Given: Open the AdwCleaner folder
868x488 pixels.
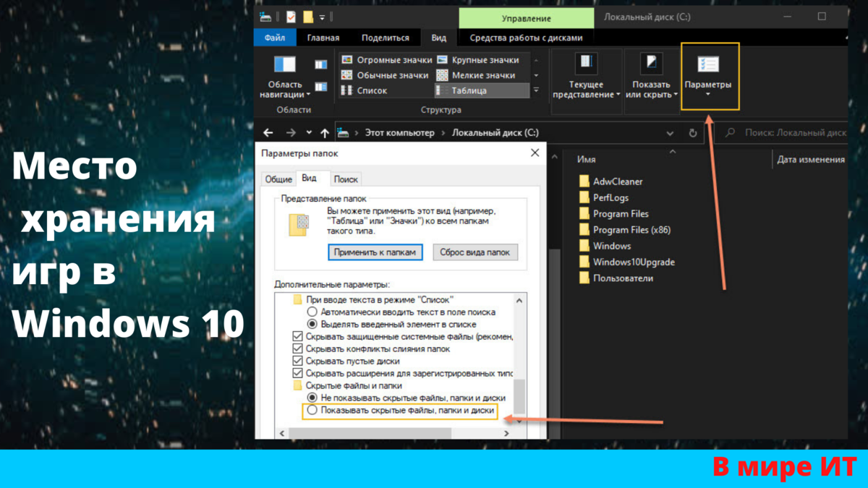Looking at the screenshot, I should point(611,181).
